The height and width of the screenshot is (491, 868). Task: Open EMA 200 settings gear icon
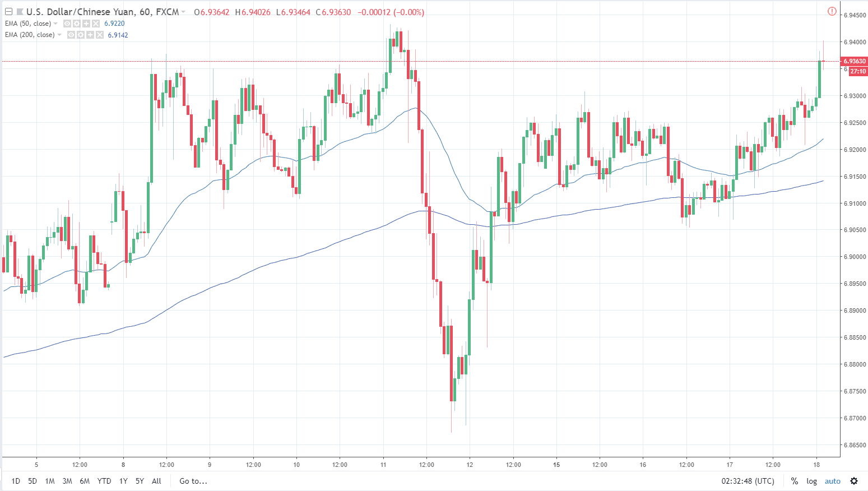81,35
